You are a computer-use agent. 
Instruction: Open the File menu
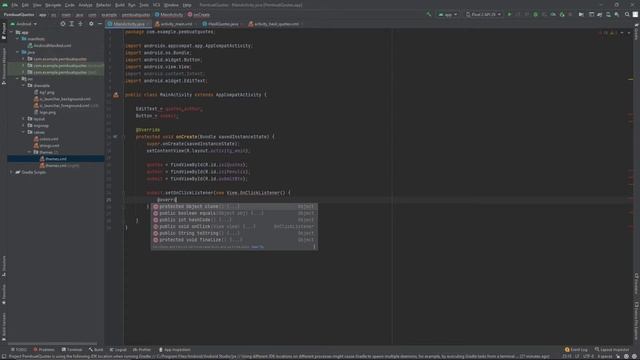(x=15, y=5)
